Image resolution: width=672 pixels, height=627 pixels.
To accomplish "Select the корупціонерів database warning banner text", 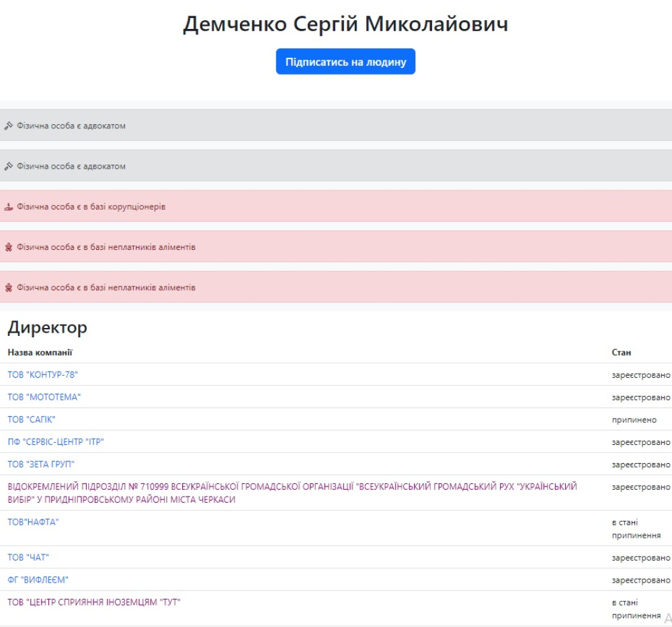I will [x=91, y=207].
